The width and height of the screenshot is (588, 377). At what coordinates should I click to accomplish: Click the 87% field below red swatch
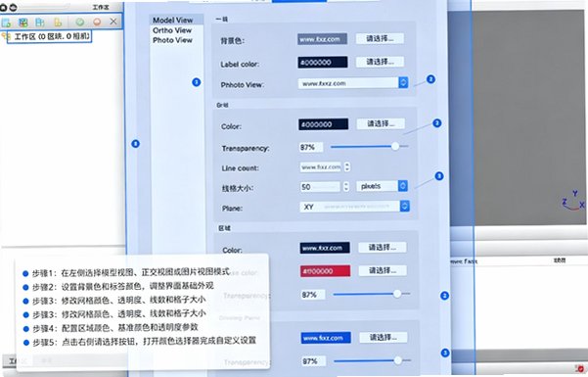[313, 295]
